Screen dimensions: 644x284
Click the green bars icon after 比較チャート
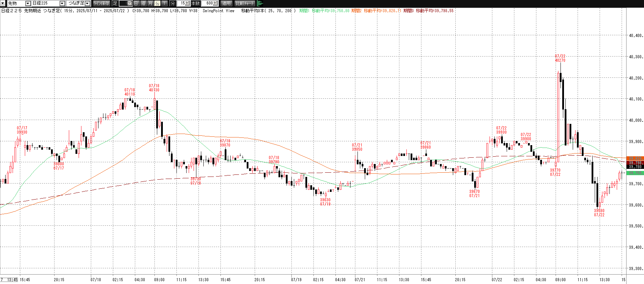[x=260, y=3]
